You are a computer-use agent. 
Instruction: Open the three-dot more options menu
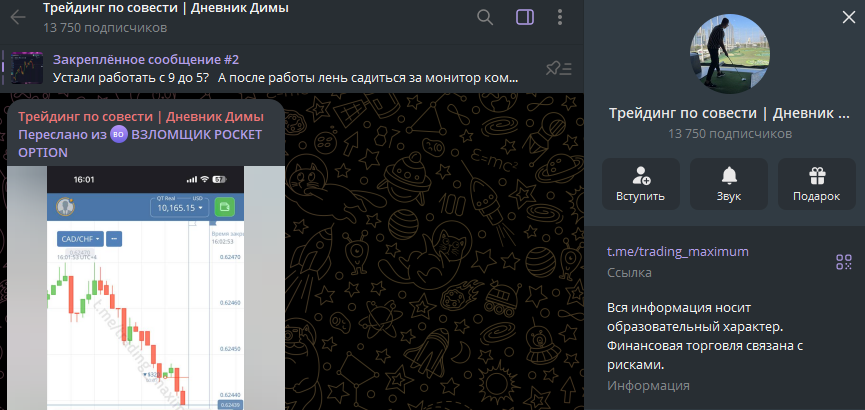point(560,18)
